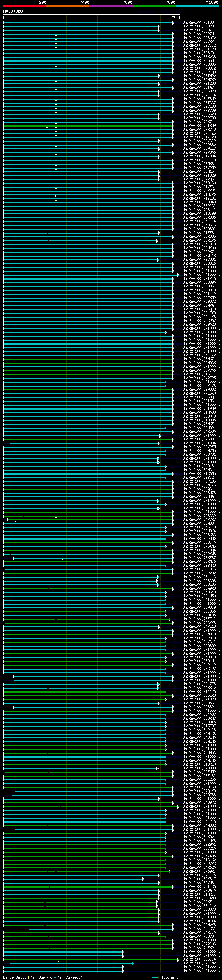Click hit label UniRef100_C1MJV6
222x980 pixels.
199,194
